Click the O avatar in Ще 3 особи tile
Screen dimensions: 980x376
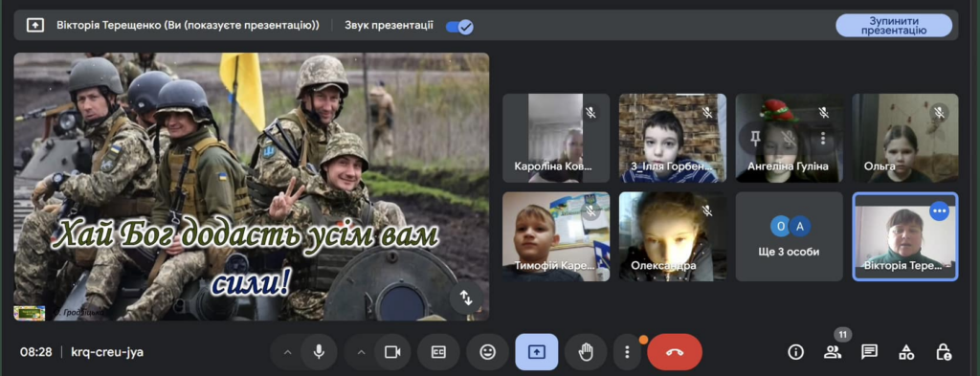(780, 226)
